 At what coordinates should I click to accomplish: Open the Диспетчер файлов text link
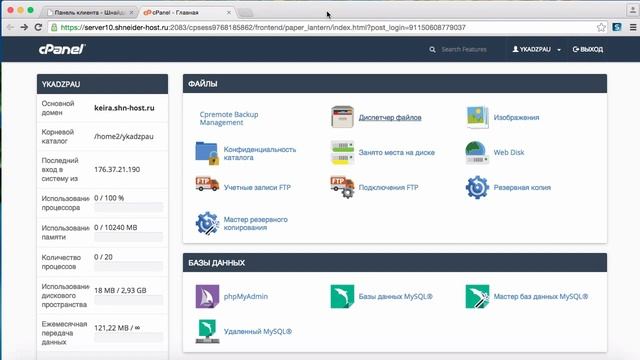click(390, 118)
